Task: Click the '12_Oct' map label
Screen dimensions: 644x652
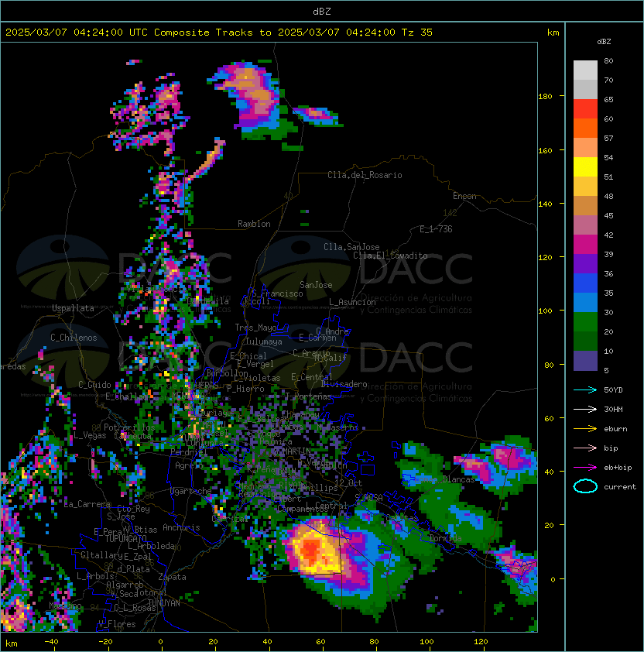Action: click(348, 483)
